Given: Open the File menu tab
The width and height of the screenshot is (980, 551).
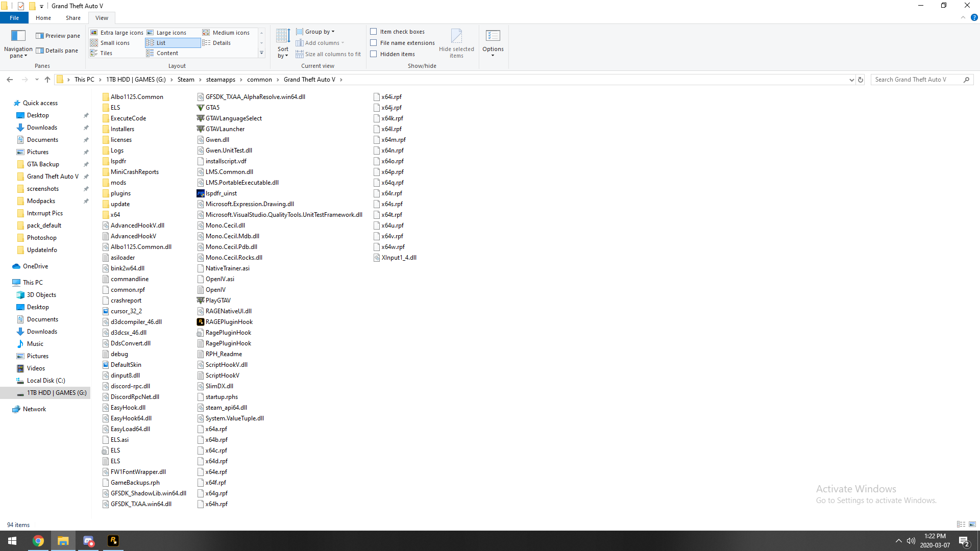Looking at the screenshot, I should click(14, 18).
